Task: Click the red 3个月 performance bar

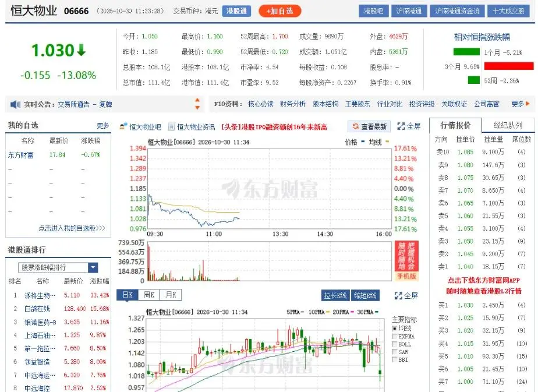Action: pyautogui.click(x=509, y=66)
